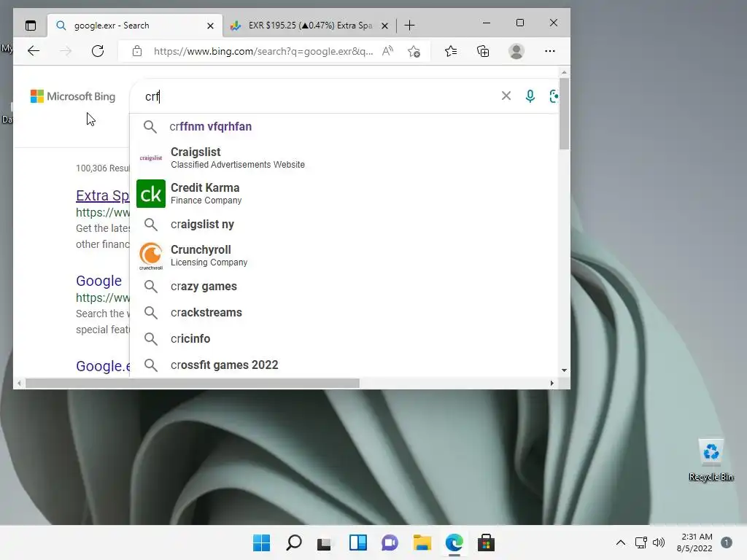Open the Extra Sp search result link
This screenshot has height=560, width=747.
102,195
